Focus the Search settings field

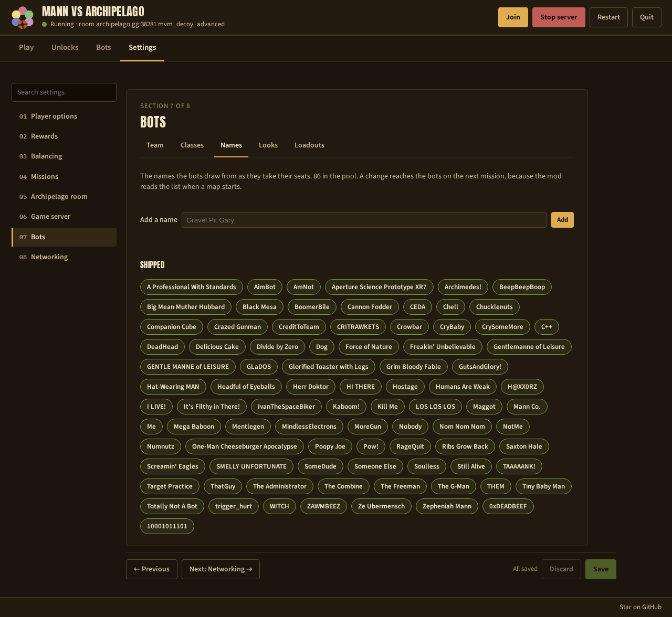point(64,92)
